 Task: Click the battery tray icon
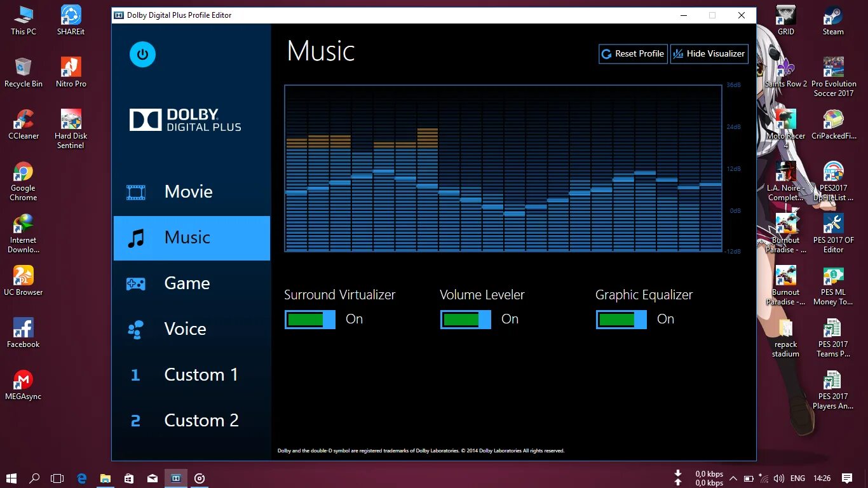pyautogui.click(x=749, y=478)
